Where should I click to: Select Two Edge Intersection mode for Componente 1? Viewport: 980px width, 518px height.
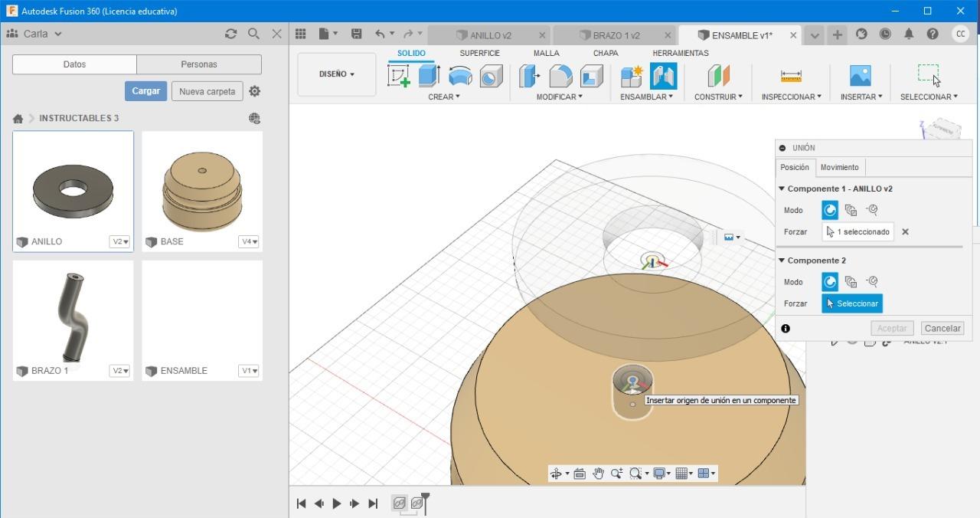(x=871, y=210)
